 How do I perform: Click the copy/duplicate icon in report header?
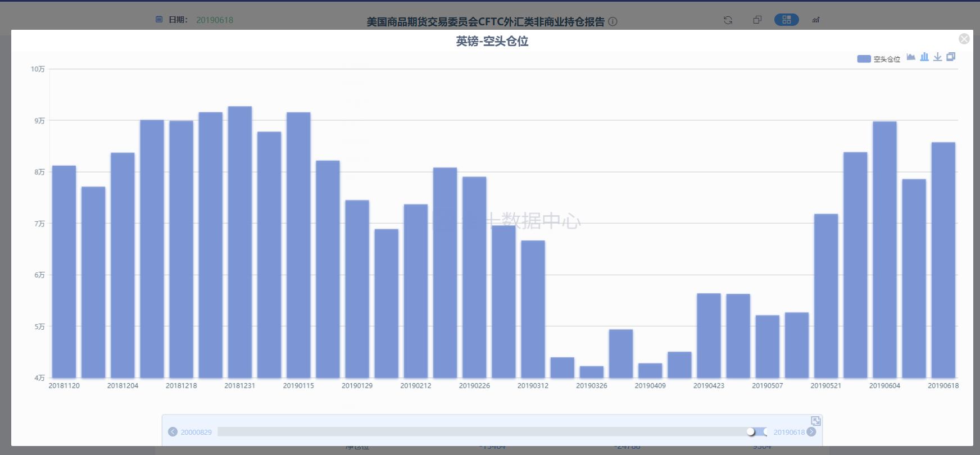757,20
